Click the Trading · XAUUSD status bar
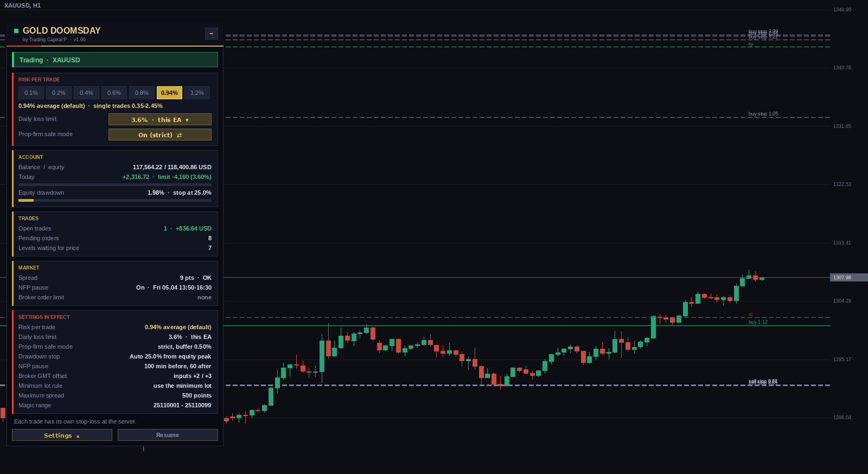This screenshot has height=474, width=868. [x=115, y=60]
